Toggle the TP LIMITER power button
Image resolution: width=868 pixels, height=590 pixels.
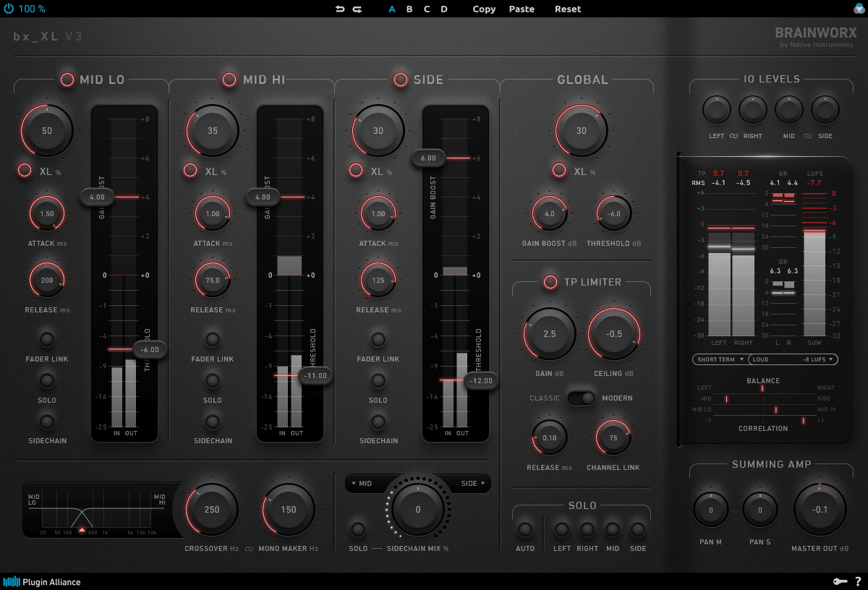tap(550, 282)
